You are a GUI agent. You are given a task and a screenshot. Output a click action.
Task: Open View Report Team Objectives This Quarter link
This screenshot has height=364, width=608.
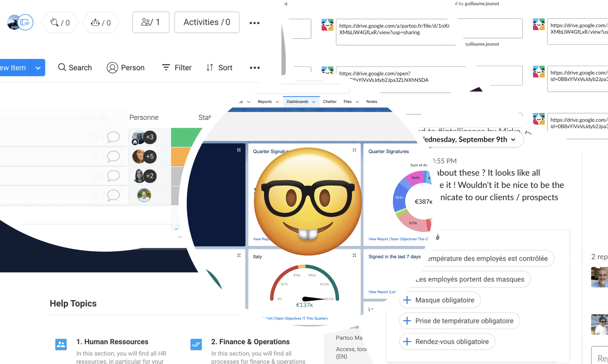click(398, 239)
